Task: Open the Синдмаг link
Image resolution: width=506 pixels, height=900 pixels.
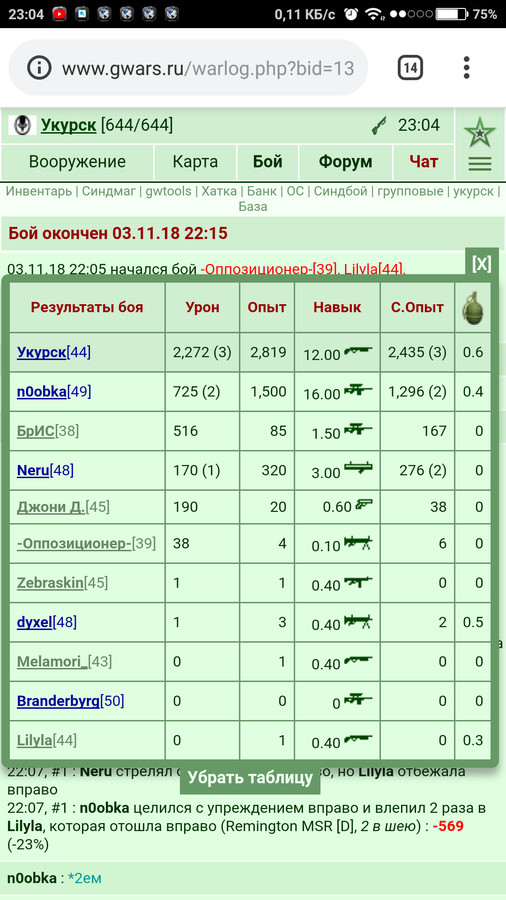Action: [107, 191]
